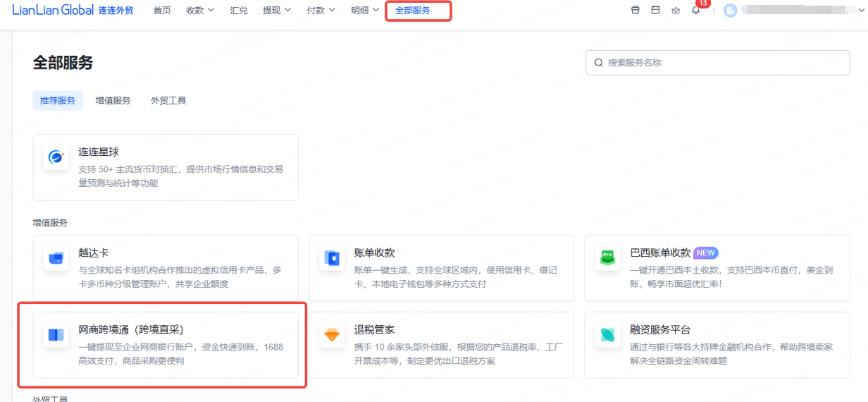Switch to the 外贸工具 tab
This screenshot has height=402, width=868.
coord(168,101)
